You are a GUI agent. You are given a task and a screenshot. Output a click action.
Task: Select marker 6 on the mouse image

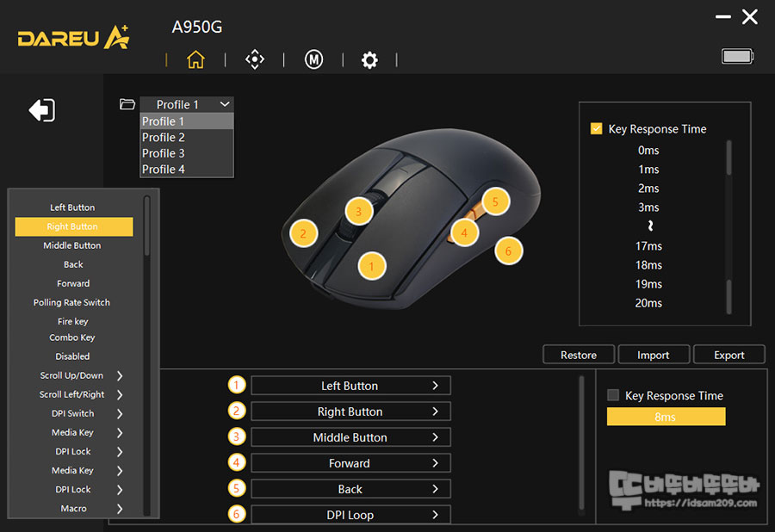coord(508,251)
